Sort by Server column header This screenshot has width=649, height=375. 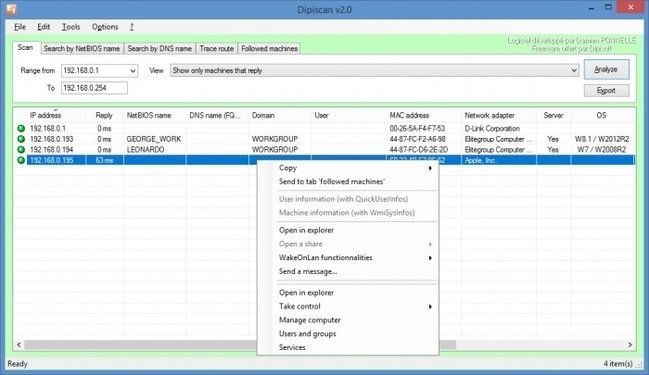tap(553, 115)
